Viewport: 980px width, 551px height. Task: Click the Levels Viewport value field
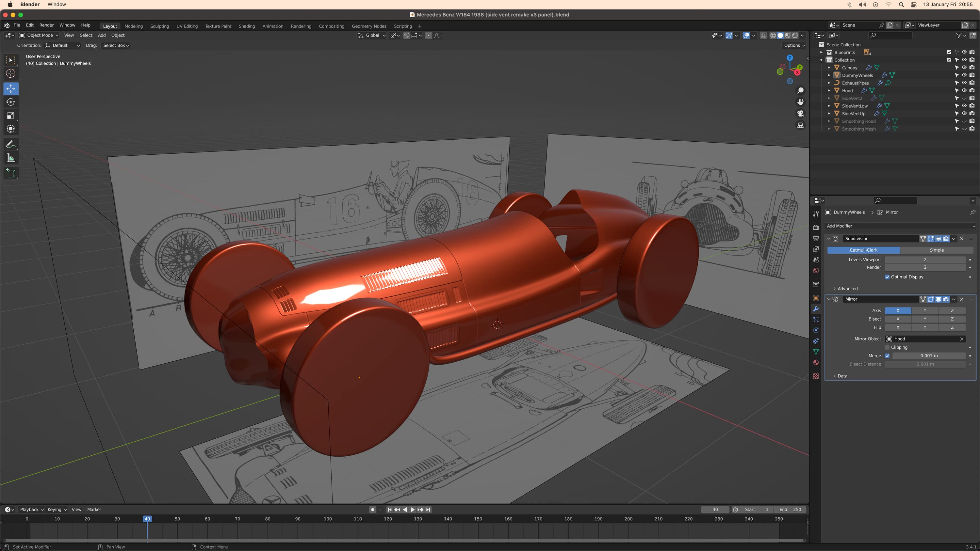tap(925, 259)
